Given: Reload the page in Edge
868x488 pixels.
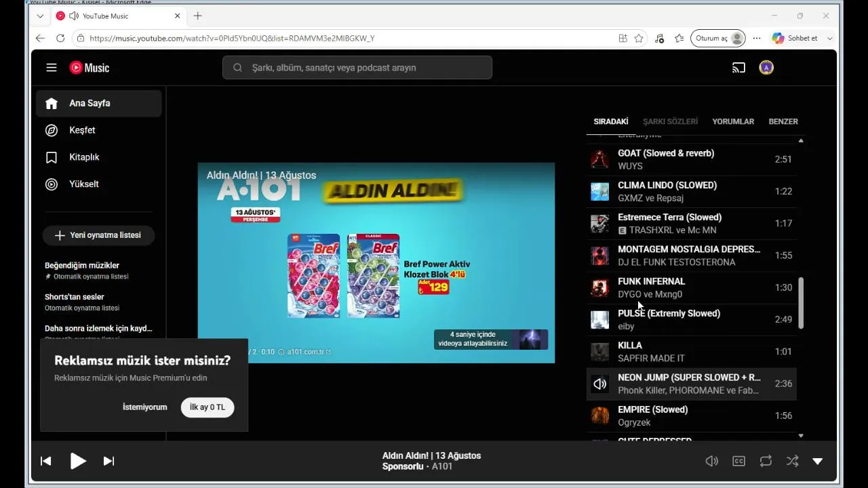Looking at the screenshot, I should click(60, 39).
